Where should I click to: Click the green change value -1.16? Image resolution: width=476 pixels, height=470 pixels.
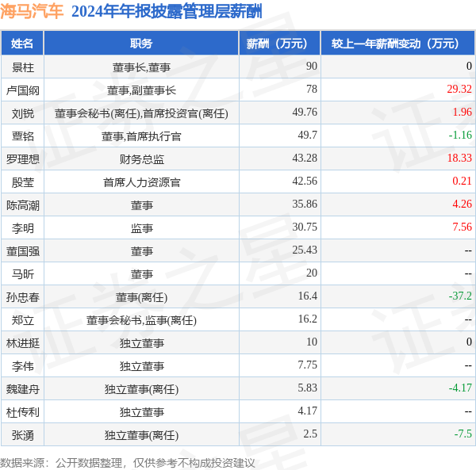(x=460, y=135)
